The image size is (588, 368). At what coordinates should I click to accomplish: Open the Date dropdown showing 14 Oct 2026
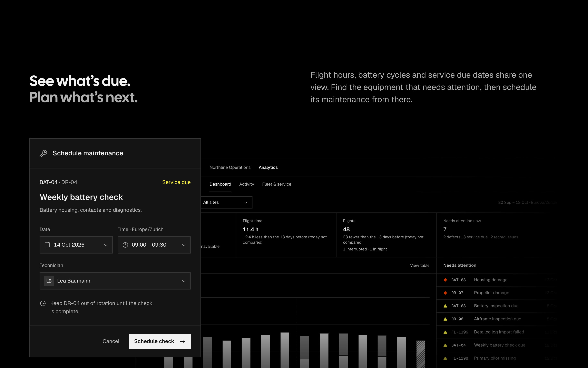[x=76, y=245]
